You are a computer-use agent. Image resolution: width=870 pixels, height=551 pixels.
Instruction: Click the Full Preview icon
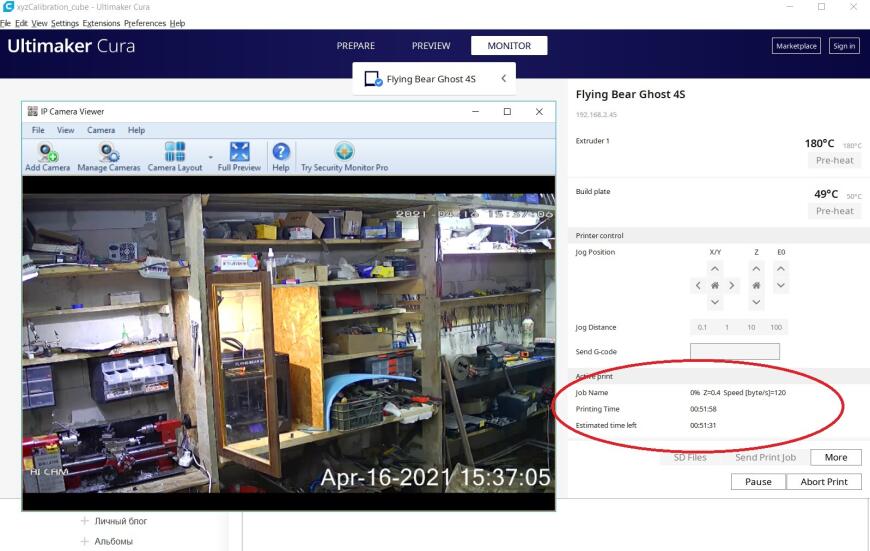pyautogui.click(x=239, y=156)
